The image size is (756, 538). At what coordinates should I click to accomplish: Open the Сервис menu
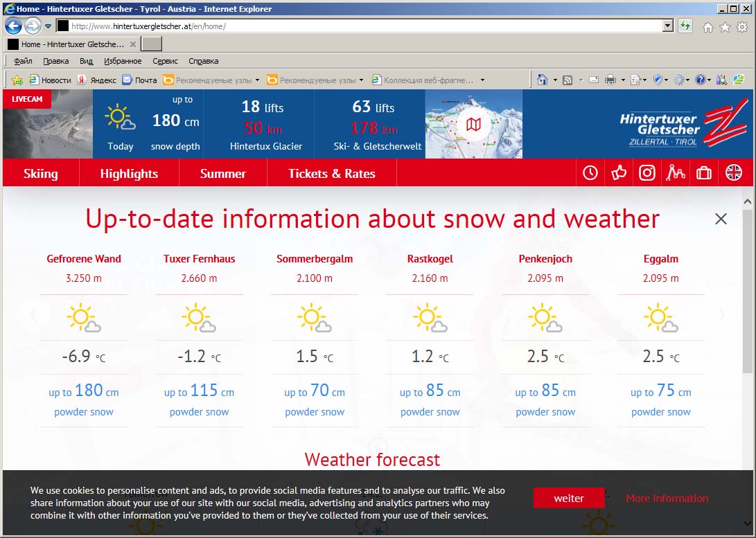click(x=166, y=61)
